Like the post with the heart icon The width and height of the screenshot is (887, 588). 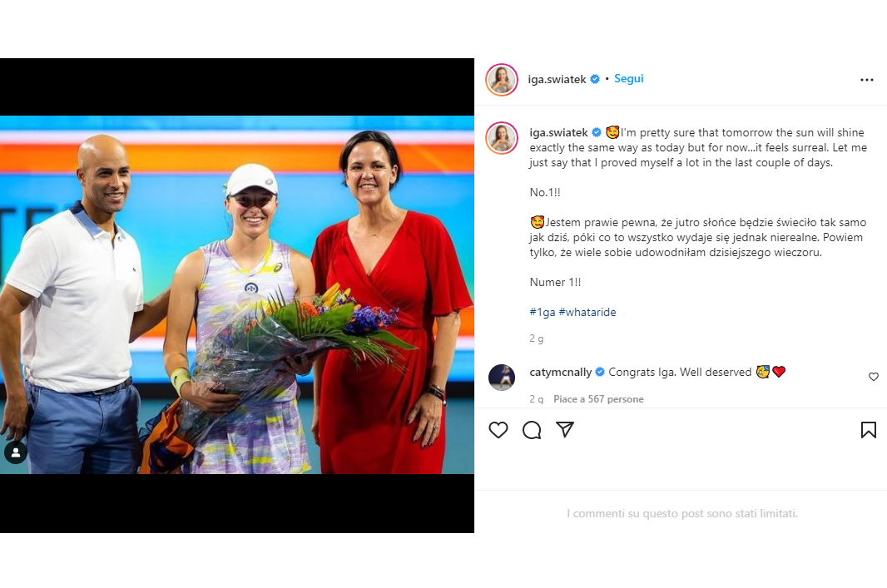click(498, 430)
